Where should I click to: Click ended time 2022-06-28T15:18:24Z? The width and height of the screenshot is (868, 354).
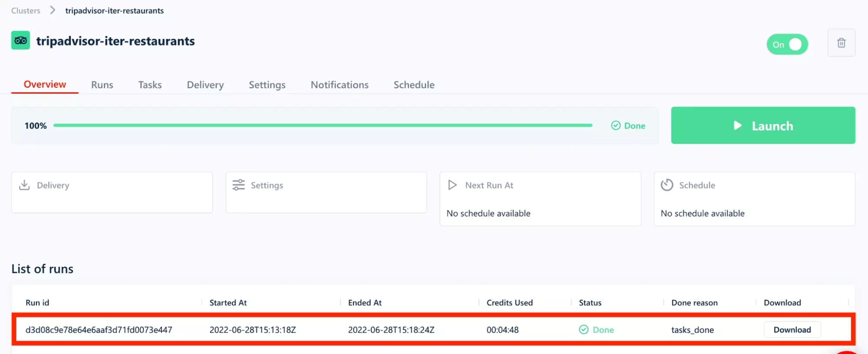391,330
